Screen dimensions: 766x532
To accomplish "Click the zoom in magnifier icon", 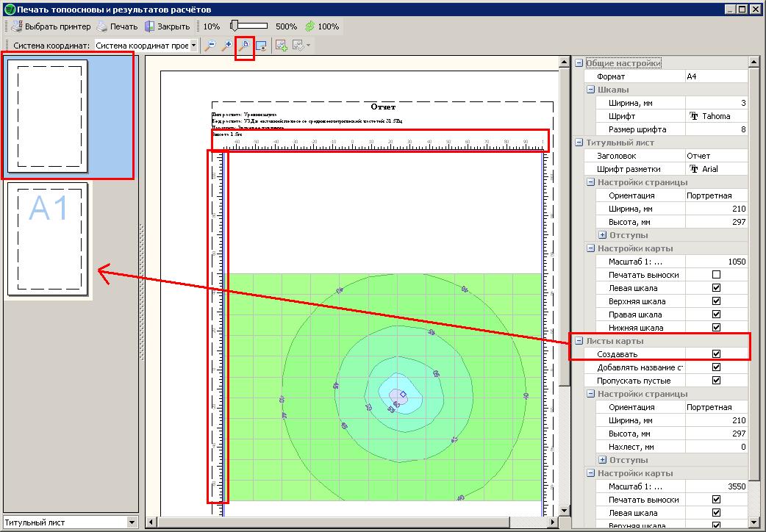I will (227, 46).
